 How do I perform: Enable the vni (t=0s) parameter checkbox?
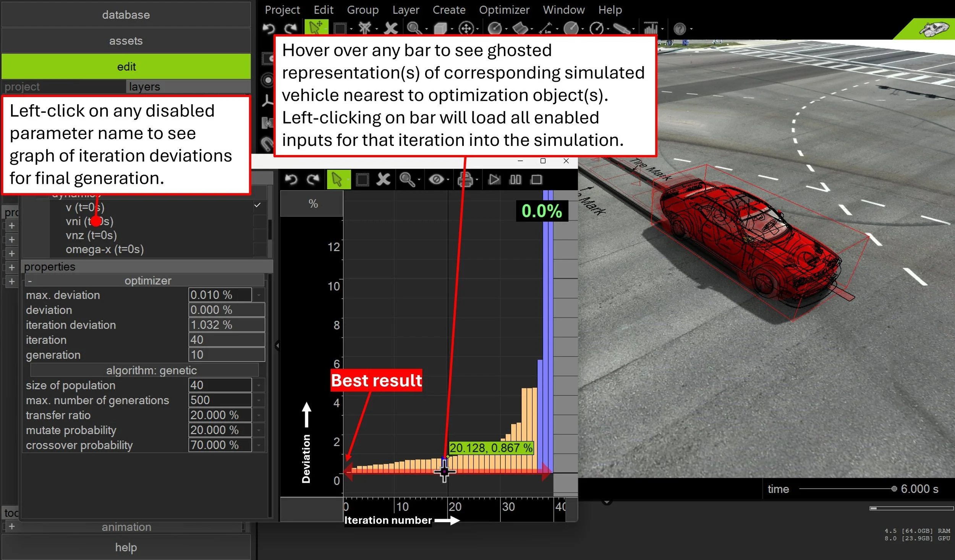click(259, 221)
